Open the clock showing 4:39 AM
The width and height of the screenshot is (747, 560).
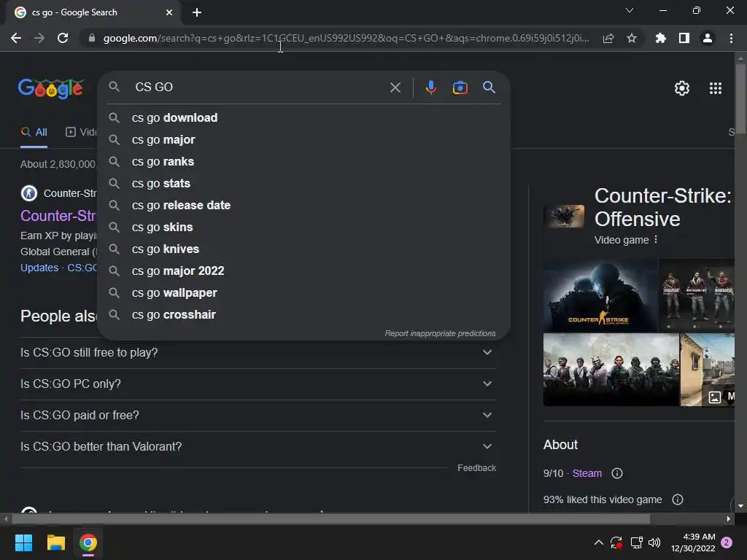point(693,542)
